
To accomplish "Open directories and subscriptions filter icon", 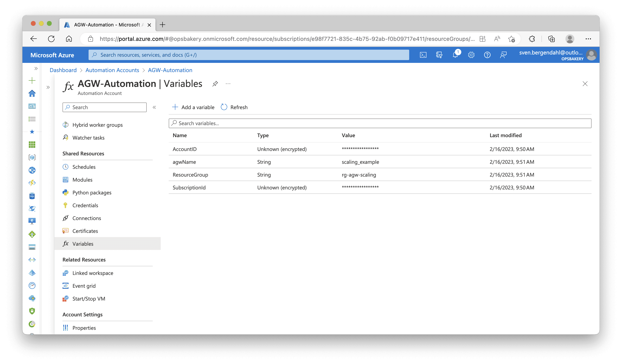I will pyautogui.click(x=439, y=55).
